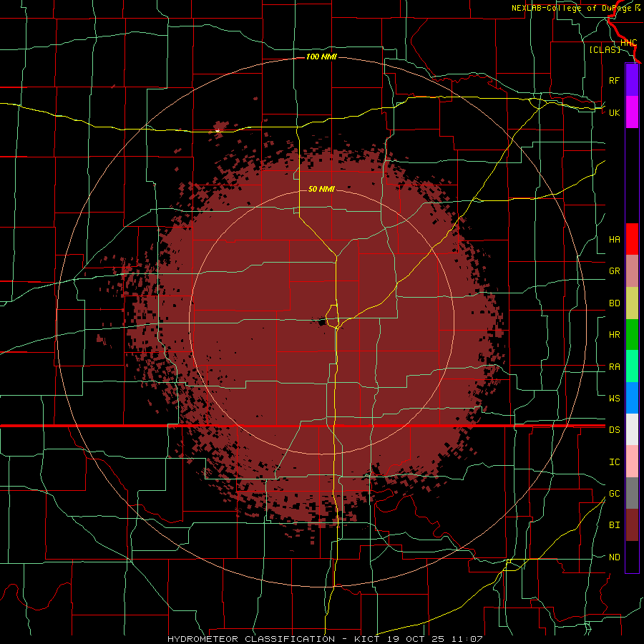Click the BI dark red legend swatch
644x644 pixels.
pos(632,525)
